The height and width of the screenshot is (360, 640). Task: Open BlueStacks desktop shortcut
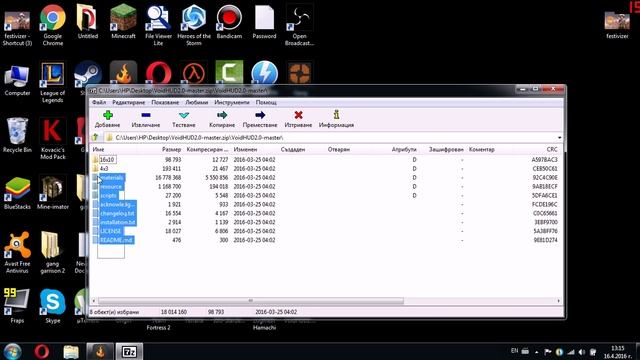click(17, 193)
